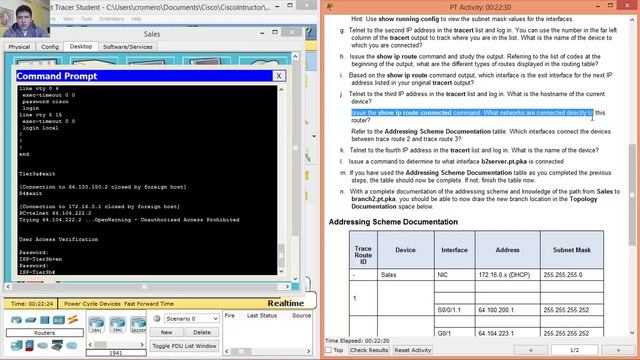
Task: Select the red Security device category icon
Action: click(x=29, y=345)
